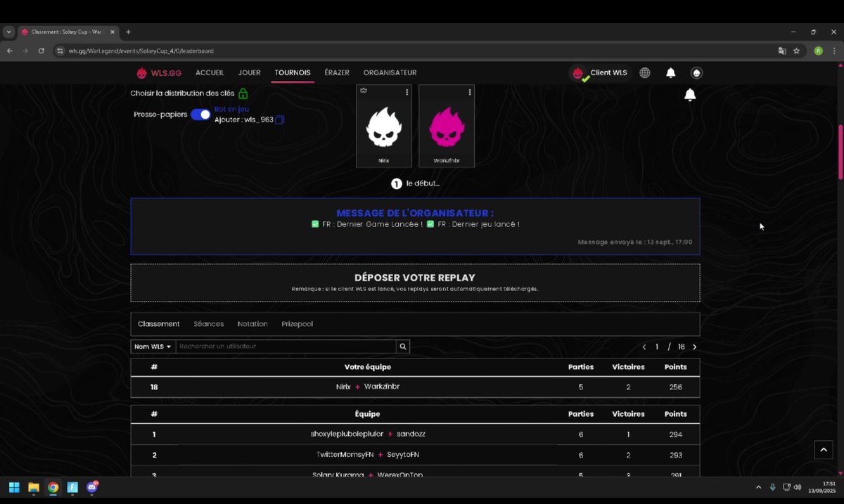Go to the TOURNOIS menu entry
The image size is (844, 504).
293,72
